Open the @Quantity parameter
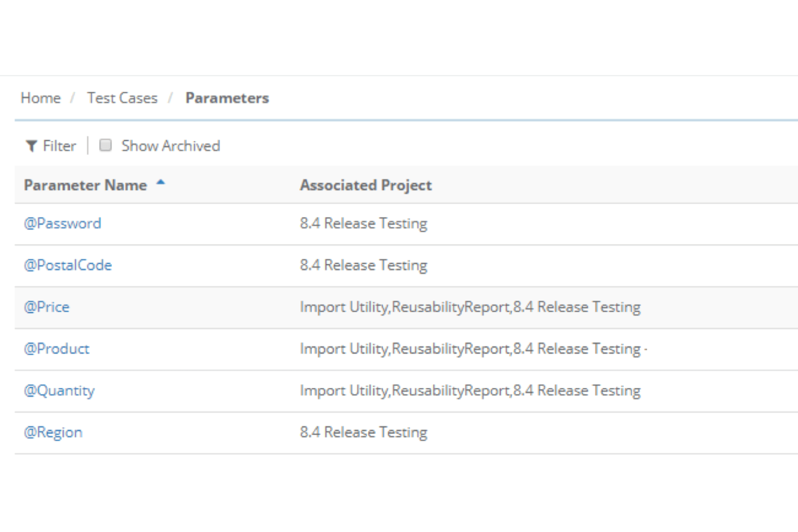 59,390
